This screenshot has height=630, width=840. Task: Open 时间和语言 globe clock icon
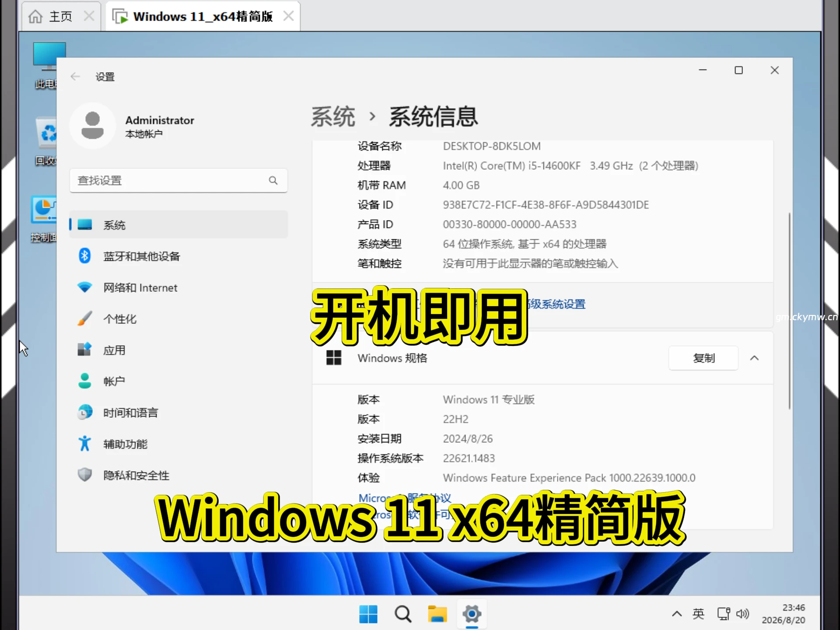[x=84, y=412]
